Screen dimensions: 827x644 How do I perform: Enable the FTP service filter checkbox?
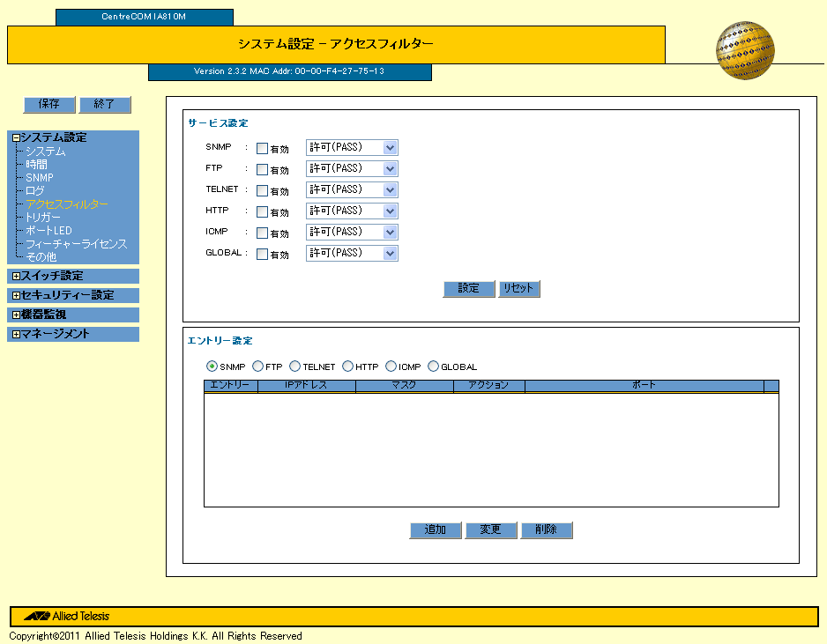262,170
